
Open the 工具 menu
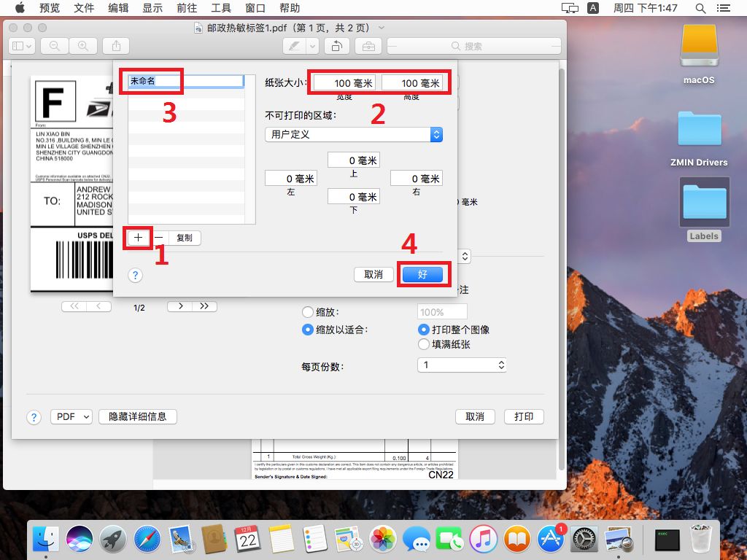221,8
